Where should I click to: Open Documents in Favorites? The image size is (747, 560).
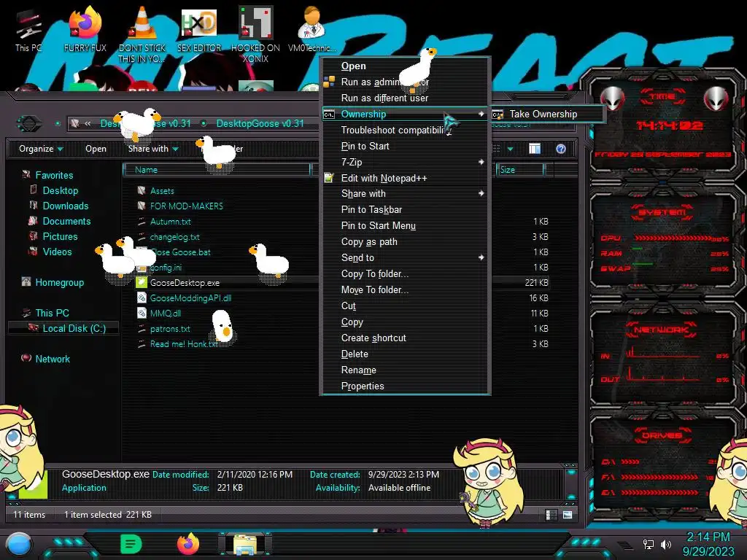point(66,221)
